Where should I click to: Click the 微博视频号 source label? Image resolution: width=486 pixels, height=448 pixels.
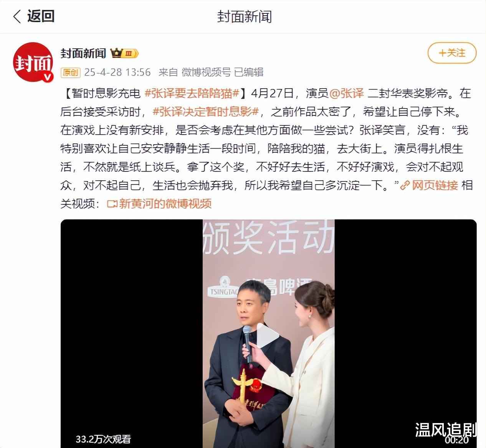click(x=206, y=72)
